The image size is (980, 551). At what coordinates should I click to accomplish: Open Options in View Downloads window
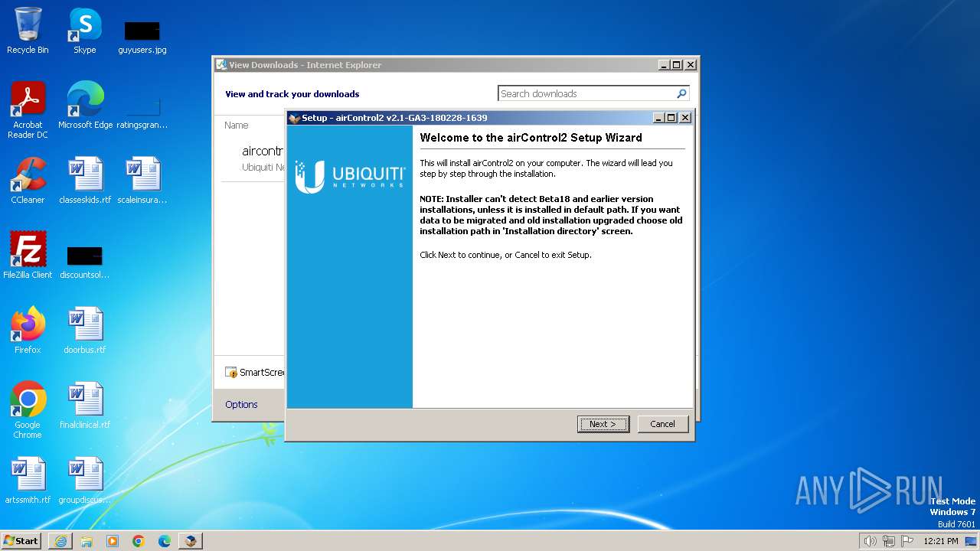(x=241, y=404)
